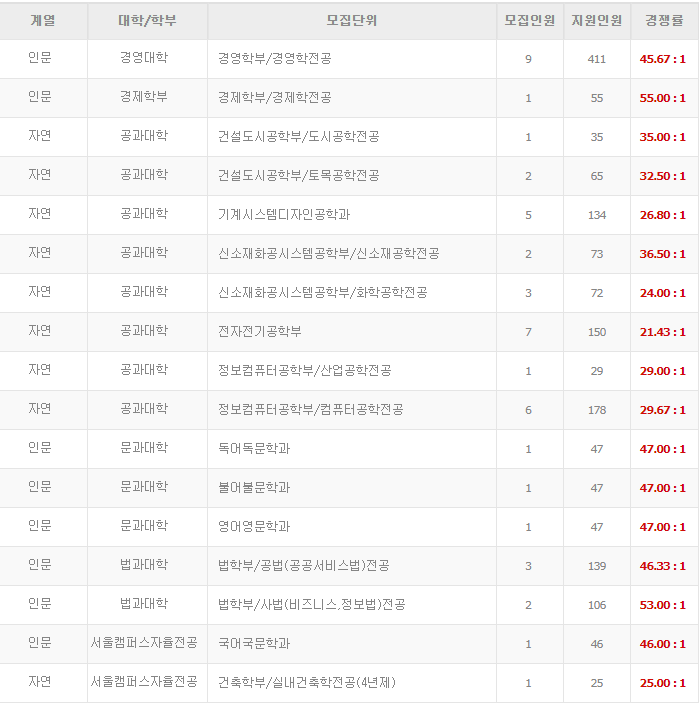Screen dimensions: 699x707
Task: Click 서울캠퍼스자율전공 in the 국어국문학과 row
Action: coord(144,643)
